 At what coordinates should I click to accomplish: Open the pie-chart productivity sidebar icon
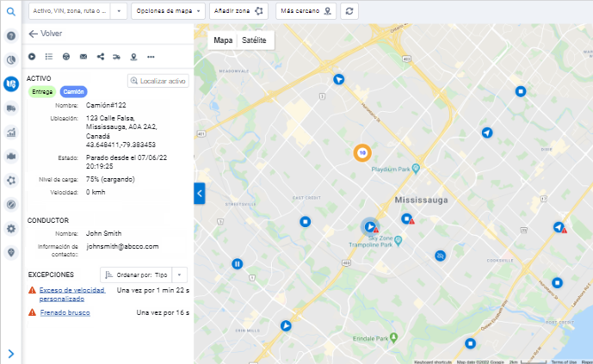coord(11,59)
